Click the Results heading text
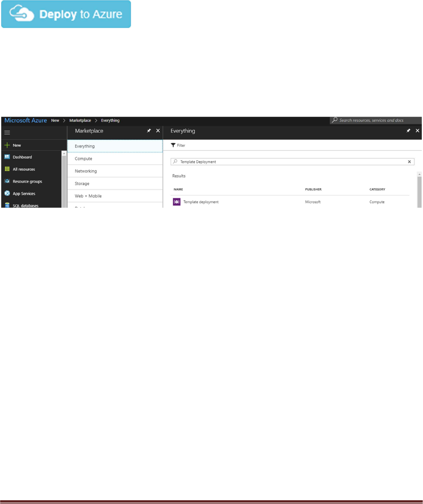The width and height of the screenshot is (423, 504). pos(179,176)
